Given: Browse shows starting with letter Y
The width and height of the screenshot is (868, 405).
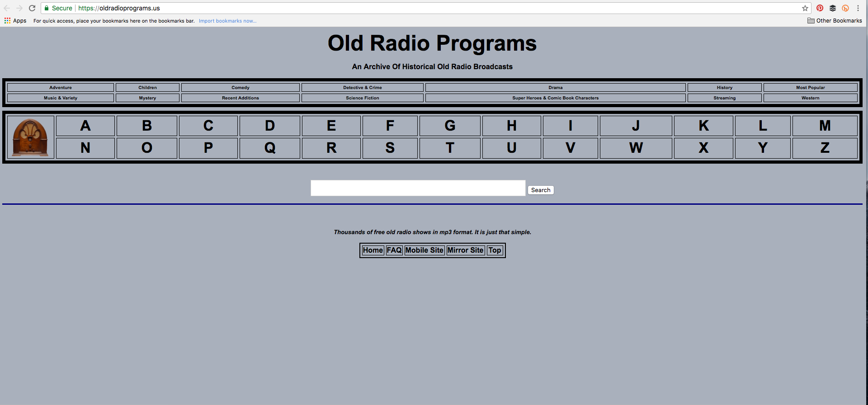Looking at the screenshot, I should point(763,148).
